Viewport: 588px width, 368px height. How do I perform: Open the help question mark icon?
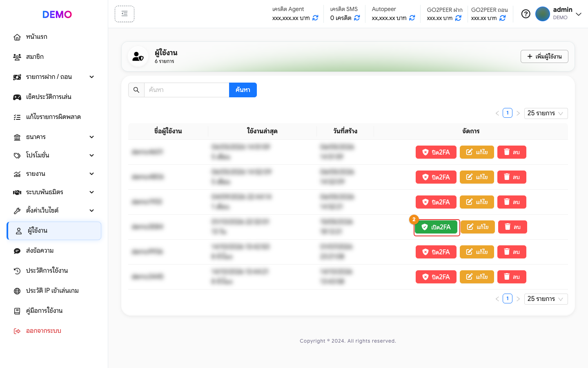coord(526,14)
